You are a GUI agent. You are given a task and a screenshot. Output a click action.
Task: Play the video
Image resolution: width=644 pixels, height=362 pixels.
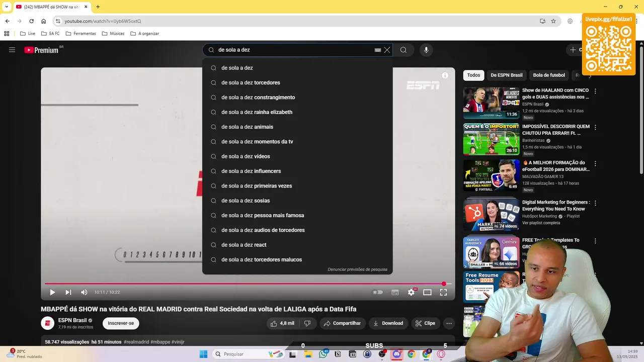coord(52,292)
